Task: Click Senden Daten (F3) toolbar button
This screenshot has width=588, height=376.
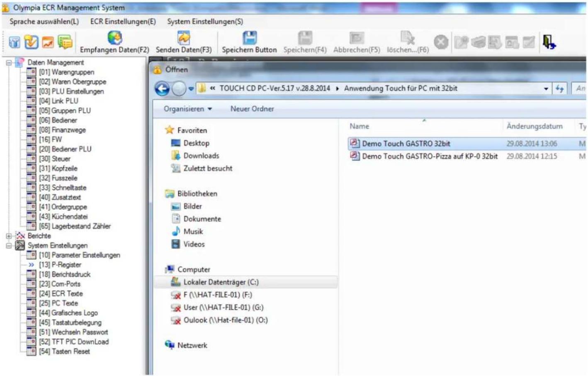Action: (184, 42)
